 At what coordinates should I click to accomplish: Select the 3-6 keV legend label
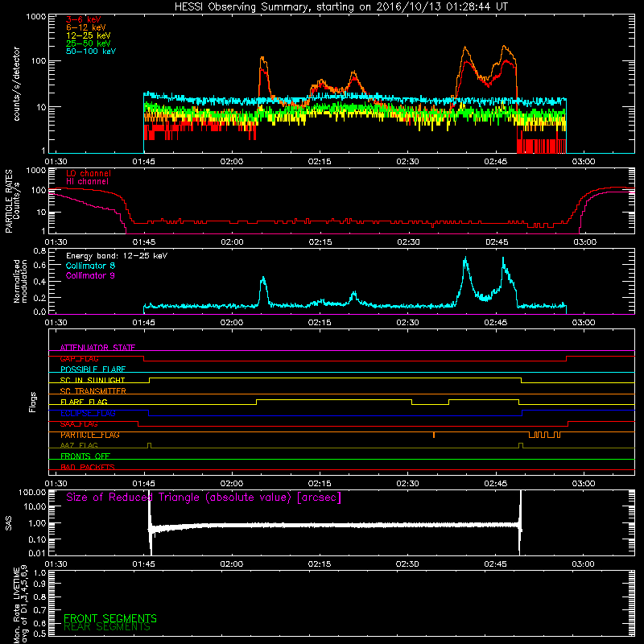click(x=84, y=19)
